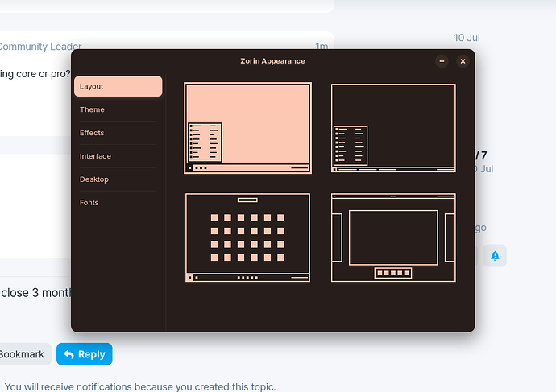The width and height of the screenshot is (556, 392).
Task: Switch to the Effects section
Action: [x=118, y=133]
